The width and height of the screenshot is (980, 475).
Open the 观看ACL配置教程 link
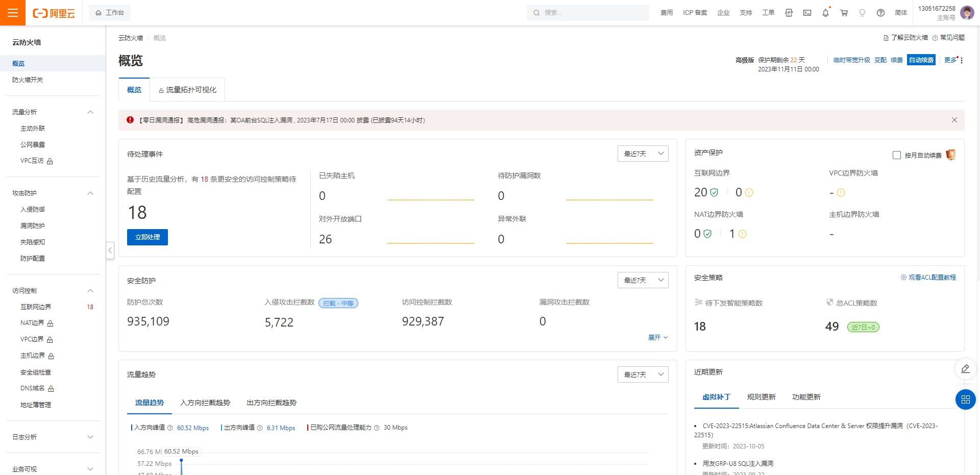coord(928,278)
